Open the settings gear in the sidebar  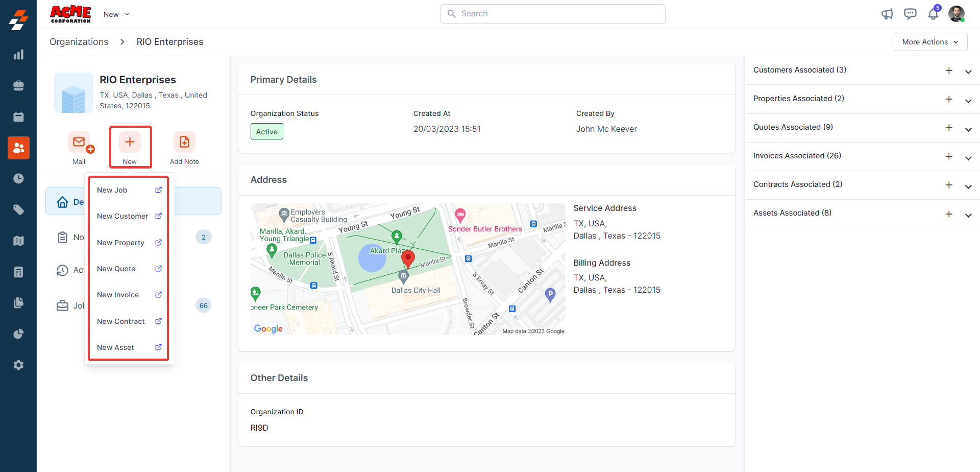point(18,365)
